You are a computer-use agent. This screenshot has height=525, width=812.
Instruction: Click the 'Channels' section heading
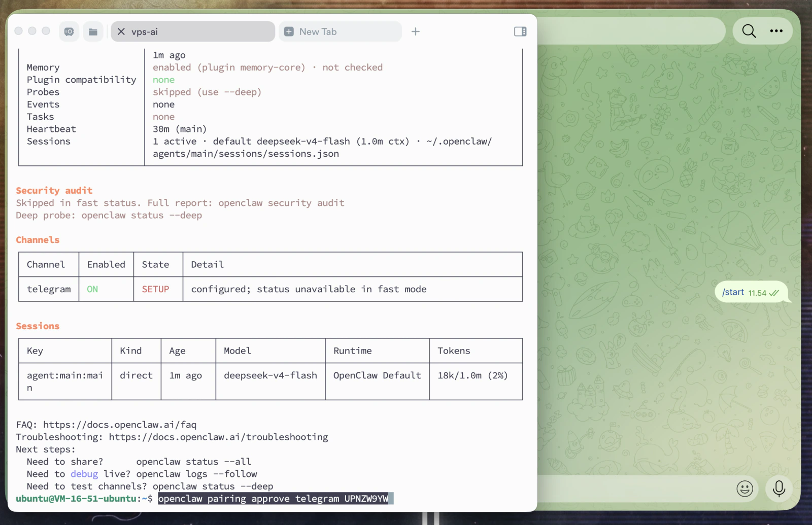[38, 239]
